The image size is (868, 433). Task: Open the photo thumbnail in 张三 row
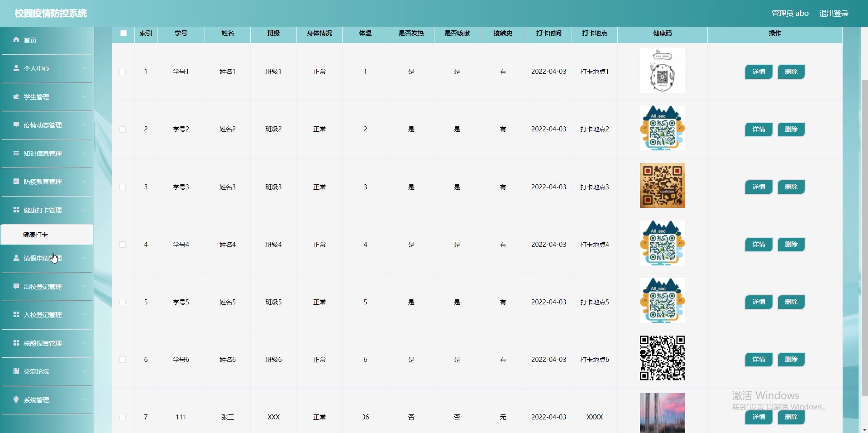click(662, 413)
